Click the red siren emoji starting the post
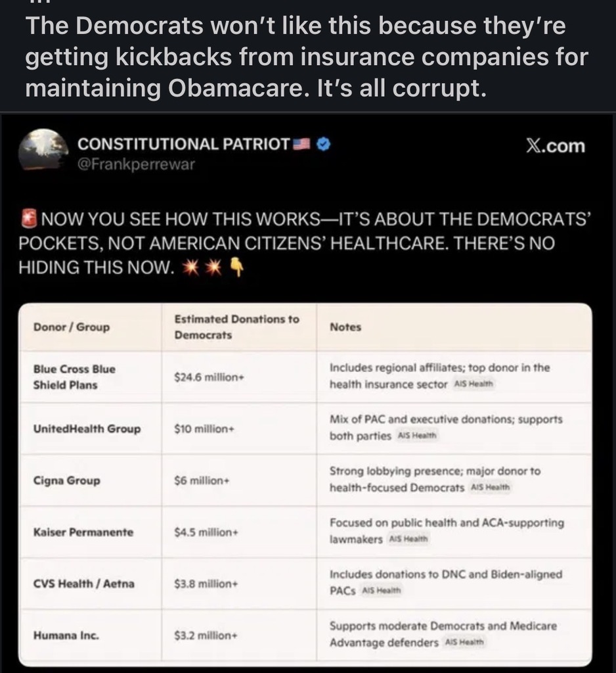The width and height of the screenshot is (616, 673). point(28,218)
